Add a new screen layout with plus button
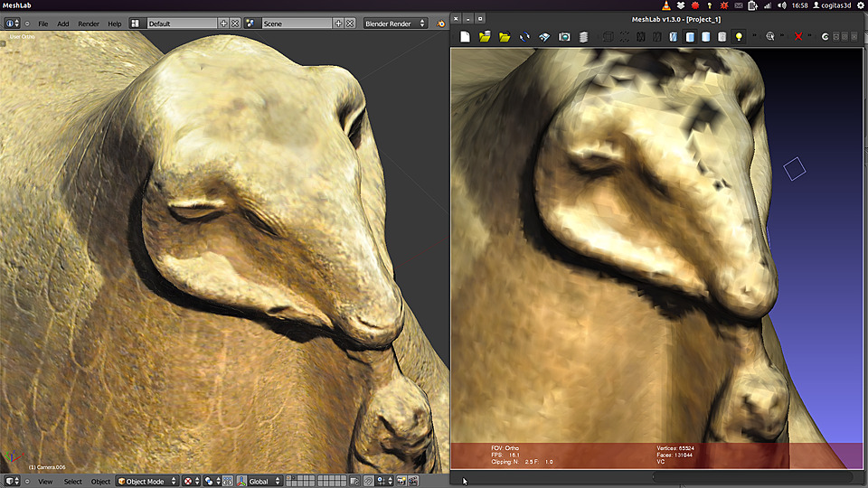 [223, 23]
